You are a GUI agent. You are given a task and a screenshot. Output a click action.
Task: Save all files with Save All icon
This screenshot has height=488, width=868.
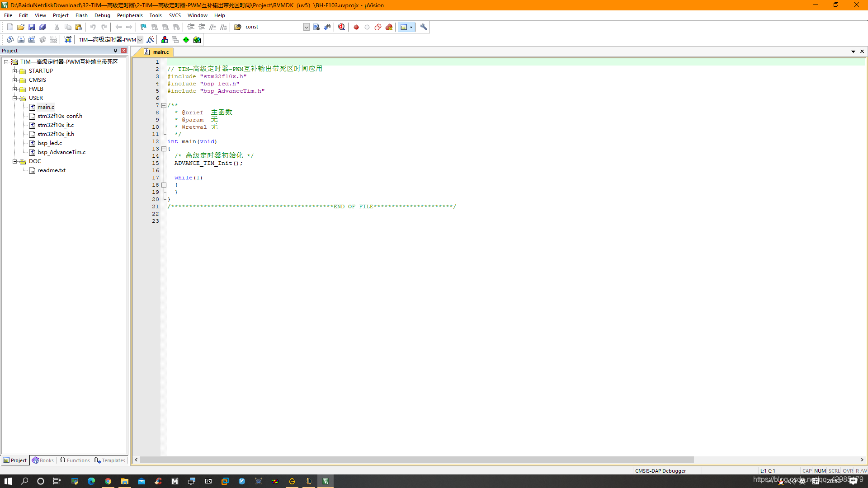click(42, 27)
